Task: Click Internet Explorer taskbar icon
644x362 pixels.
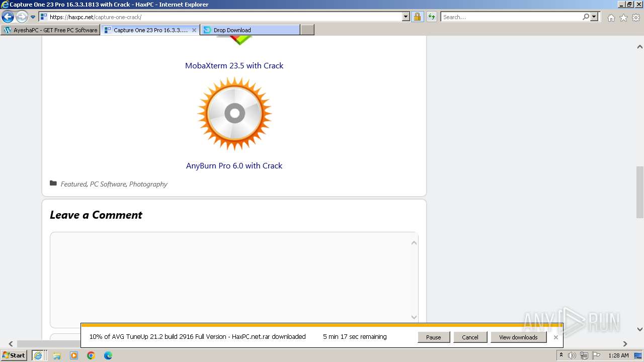Action: 38,355
